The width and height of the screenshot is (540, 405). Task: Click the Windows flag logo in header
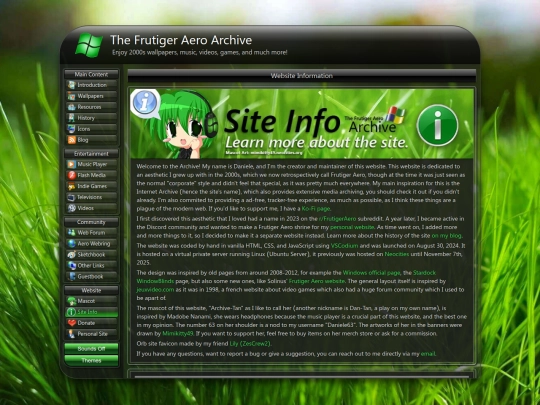89,45
